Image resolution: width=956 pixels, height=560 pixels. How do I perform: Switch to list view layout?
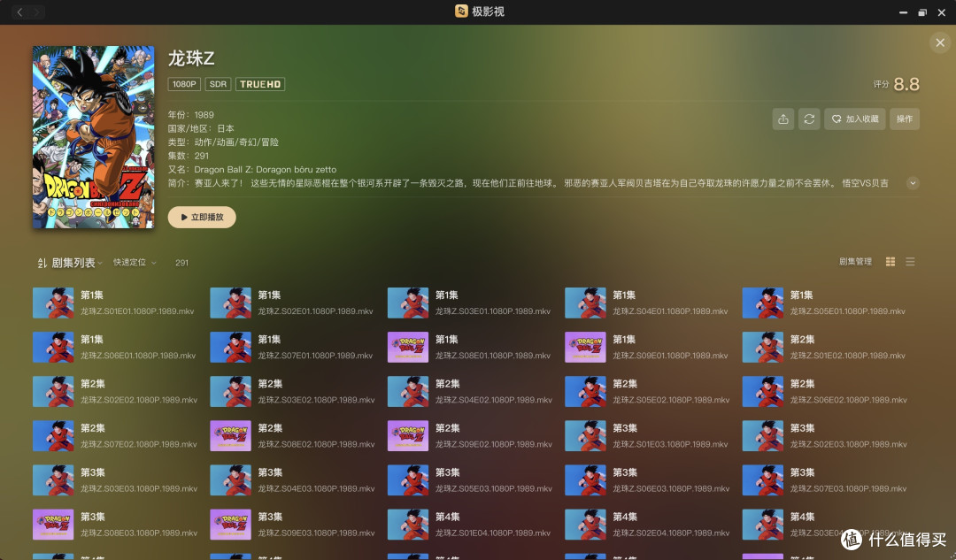[x=910, y=261]
